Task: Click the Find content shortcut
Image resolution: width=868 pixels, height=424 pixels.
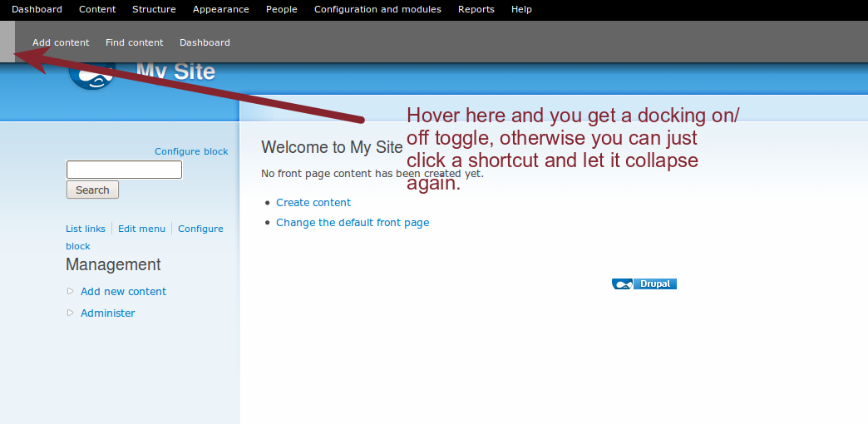Action: pyautogui.click(x=135, y=42)
